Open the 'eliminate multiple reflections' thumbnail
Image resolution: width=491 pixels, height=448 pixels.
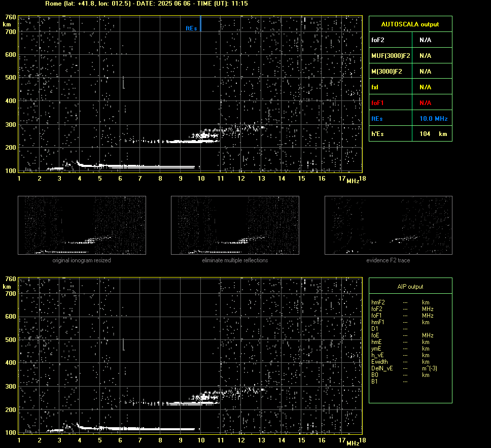pos(235,225)
